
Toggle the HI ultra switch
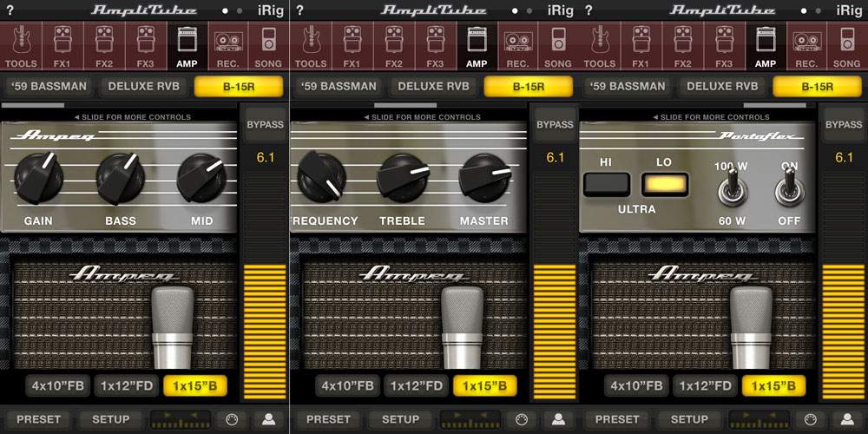tap(606, 184)
